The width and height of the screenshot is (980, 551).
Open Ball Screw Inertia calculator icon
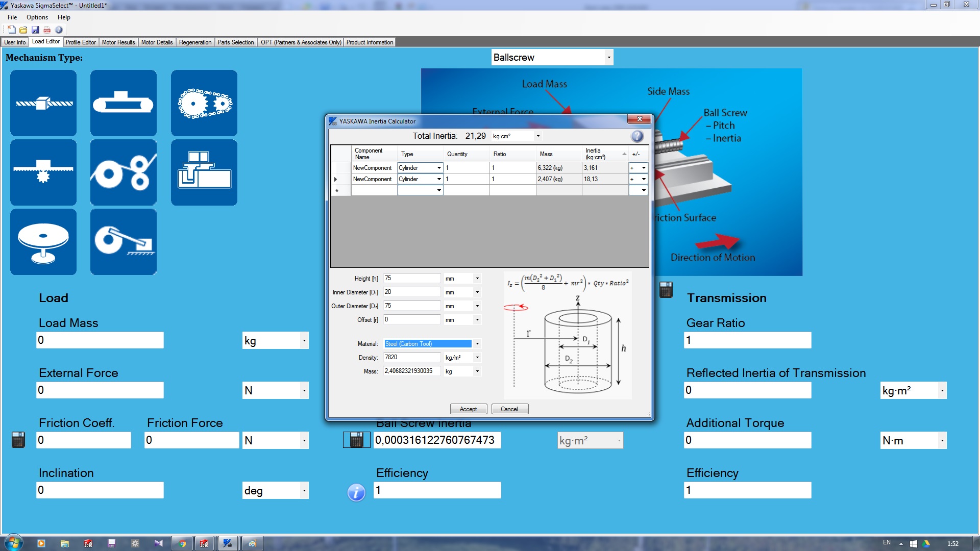tap(356, 440)
